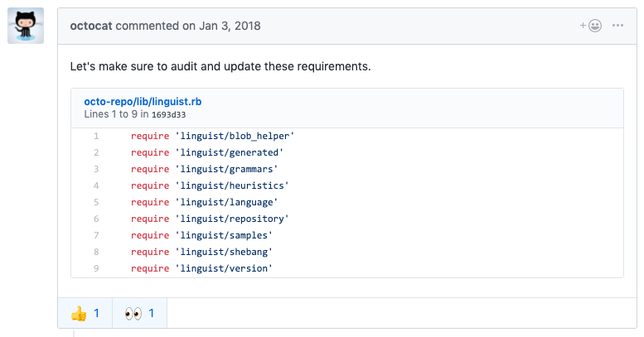Click the commit hash 1693d33
644x337 pixels.
coord(169,114)
